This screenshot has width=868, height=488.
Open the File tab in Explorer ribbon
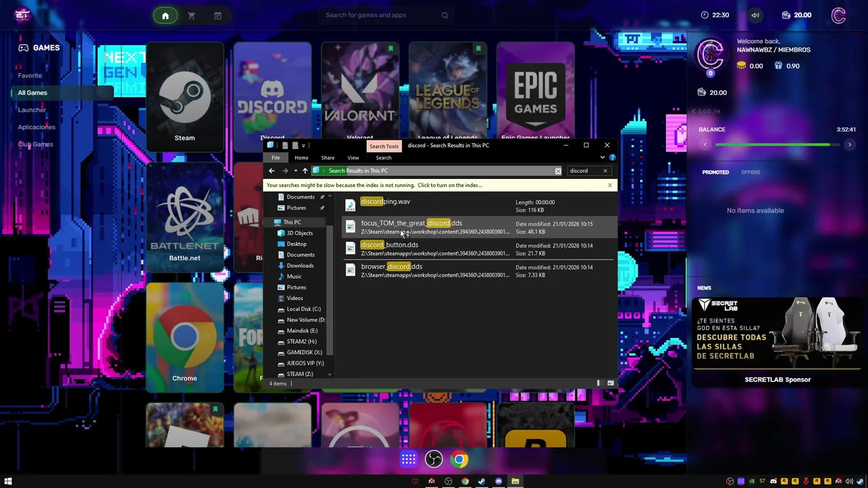click(x=276, y=157)
